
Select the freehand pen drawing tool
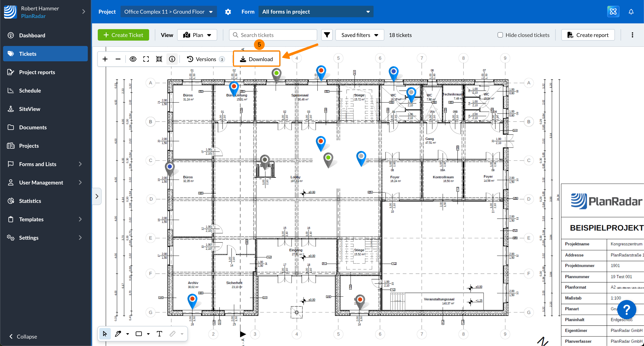(118, 334)
